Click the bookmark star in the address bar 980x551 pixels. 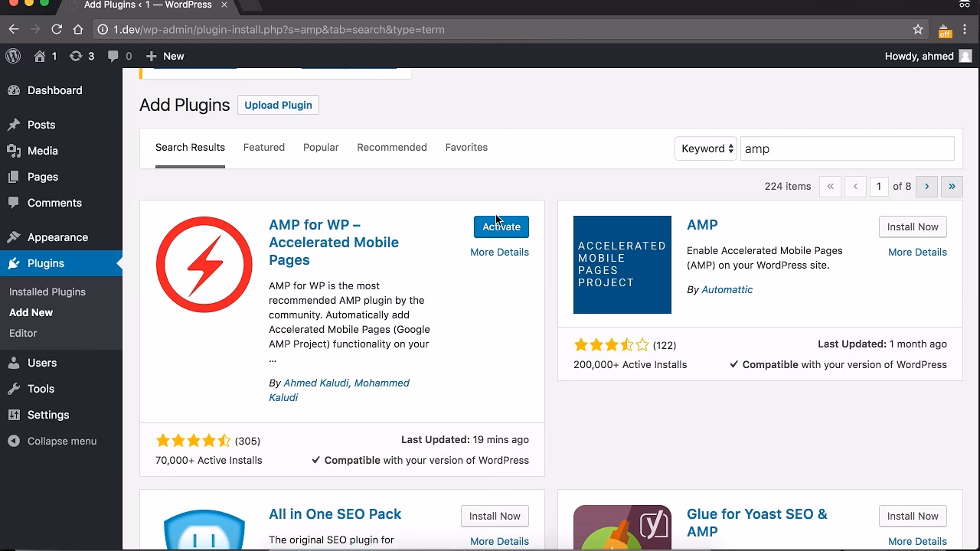click(917, 29)
